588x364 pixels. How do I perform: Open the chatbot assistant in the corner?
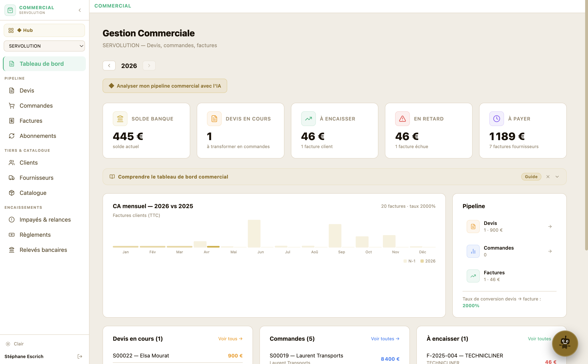click(x=565, y=344)
